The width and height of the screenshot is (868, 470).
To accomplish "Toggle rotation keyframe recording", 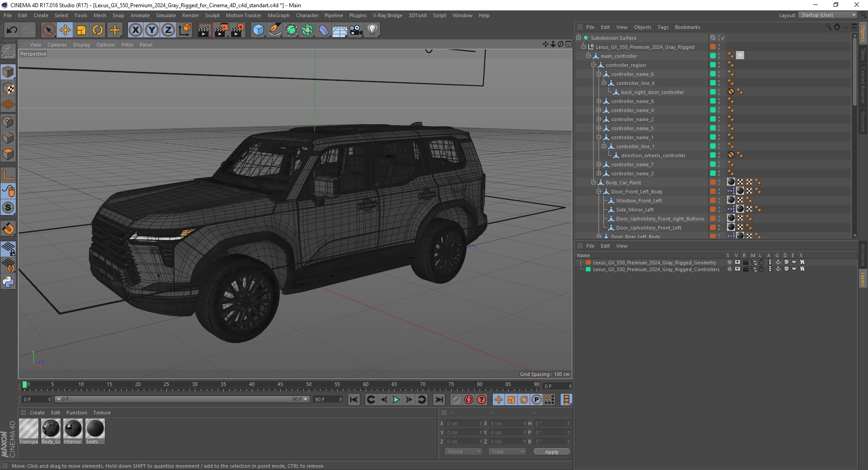I will point(524,399).
